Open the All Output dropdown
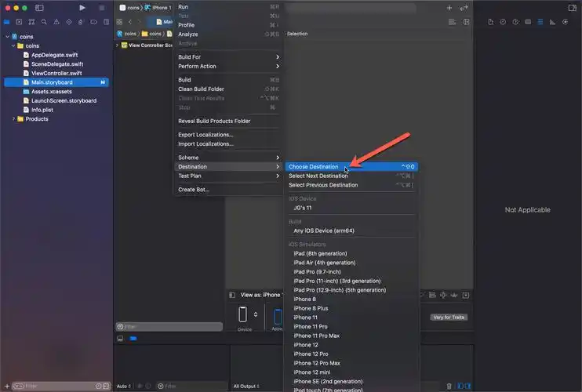The height and width of the screenshot is (392, 582). (x=250, y=386)
